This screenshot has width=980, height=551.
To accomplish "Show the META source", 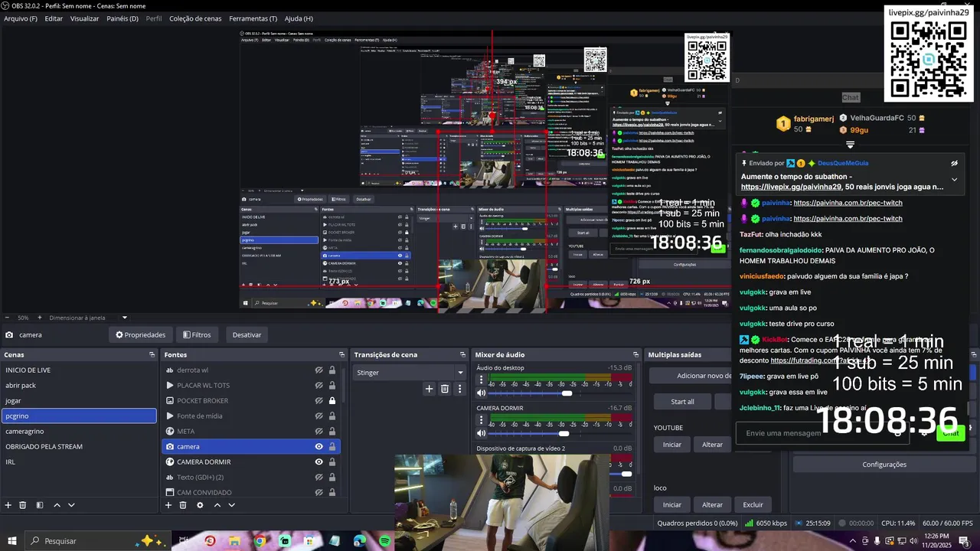I will pos(318,431).
